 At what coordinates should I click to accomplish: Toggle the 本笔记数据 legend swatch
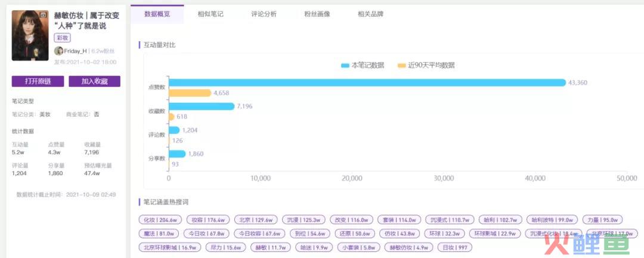pyautogui.click(x=345, y=65)
